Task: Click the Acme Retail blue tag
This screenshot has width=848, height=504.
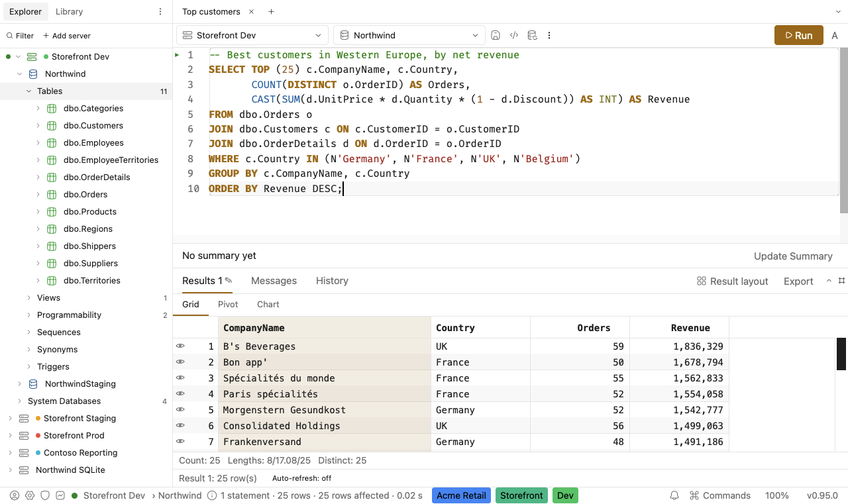Action: click(x=462, y=495)
